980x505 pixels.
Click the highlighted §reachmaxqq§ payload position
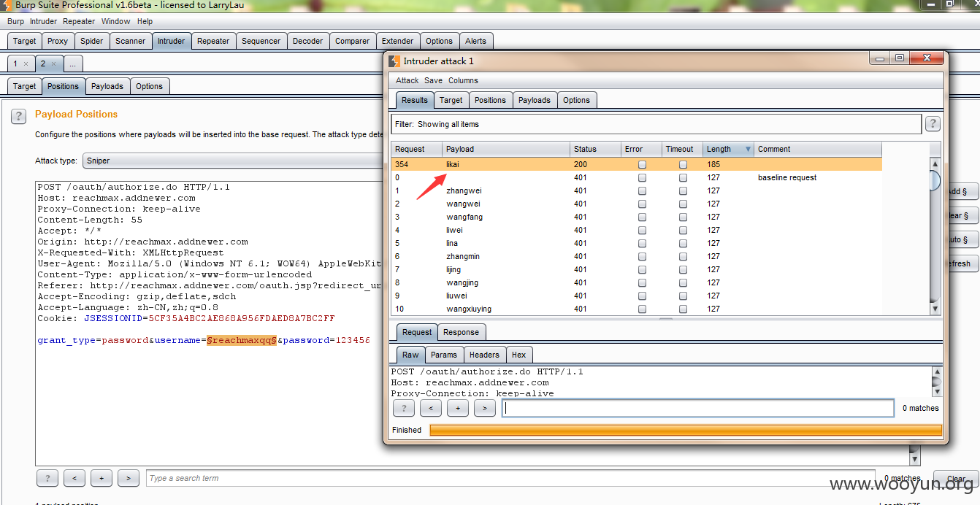click(242, 341)
